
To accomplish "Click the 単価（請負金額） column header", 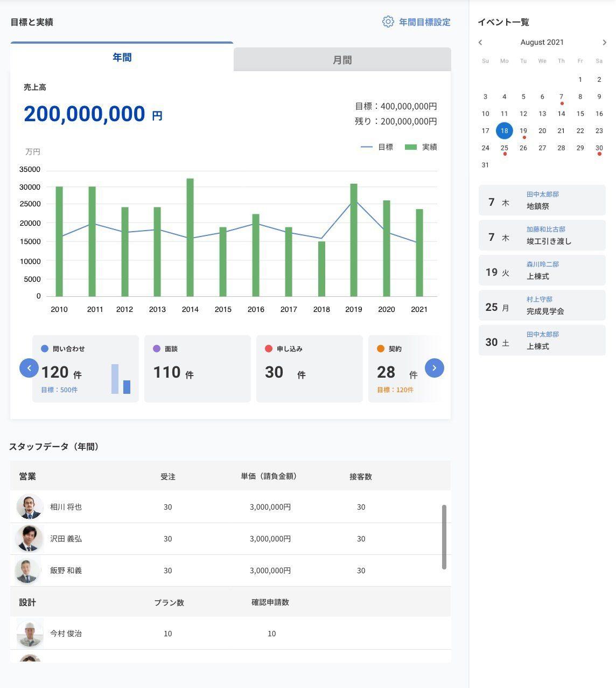I will (270, 476).
